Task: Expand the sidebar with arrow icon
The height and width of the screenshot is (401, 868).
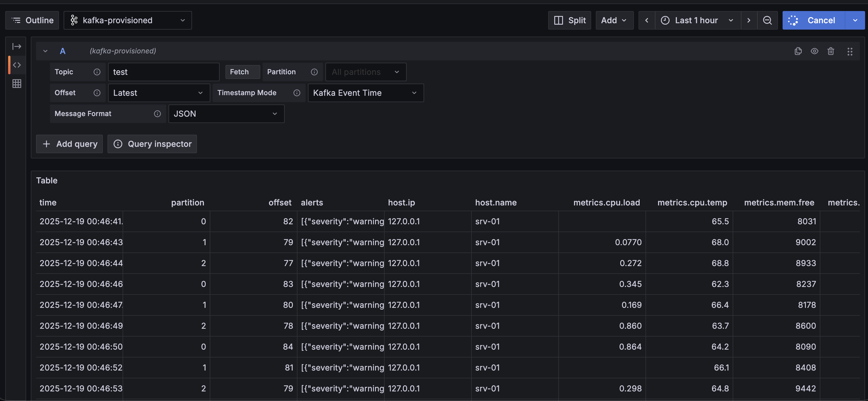Action: coord(17,46)
